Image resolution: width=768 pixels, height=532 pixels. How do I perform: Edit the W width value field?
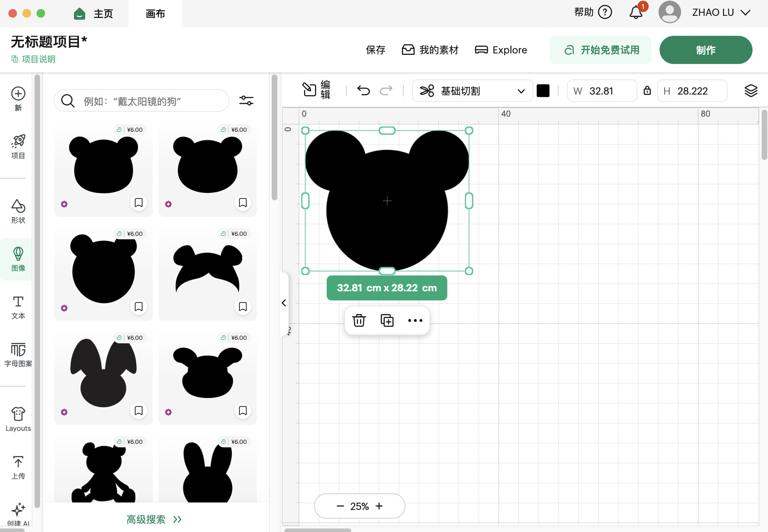(x=602, y=91)
